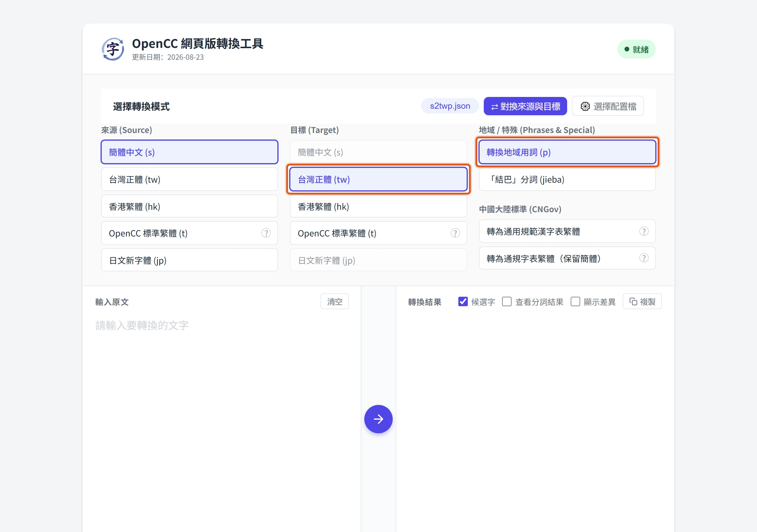
Task: Select source 台灣正體 (tw)
Action: click(189, 179)
